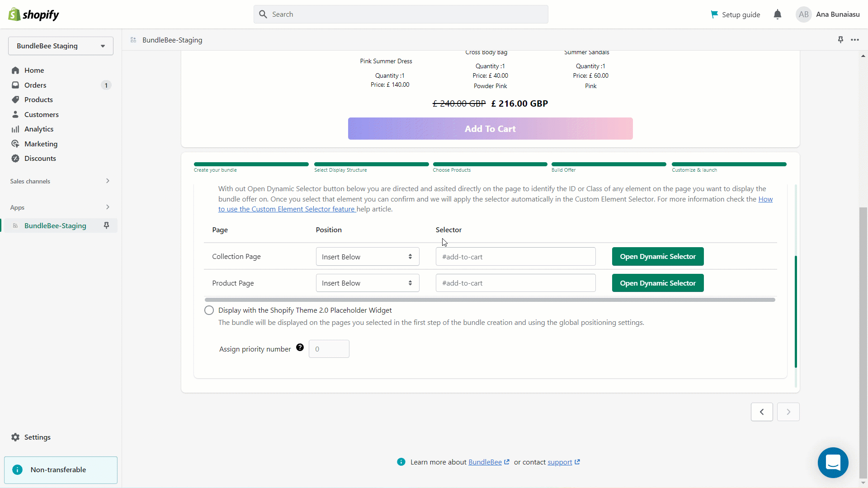868x488 pixels.
Task: Open the Setup guide flag icon
Action: click(x=714, y=14)
